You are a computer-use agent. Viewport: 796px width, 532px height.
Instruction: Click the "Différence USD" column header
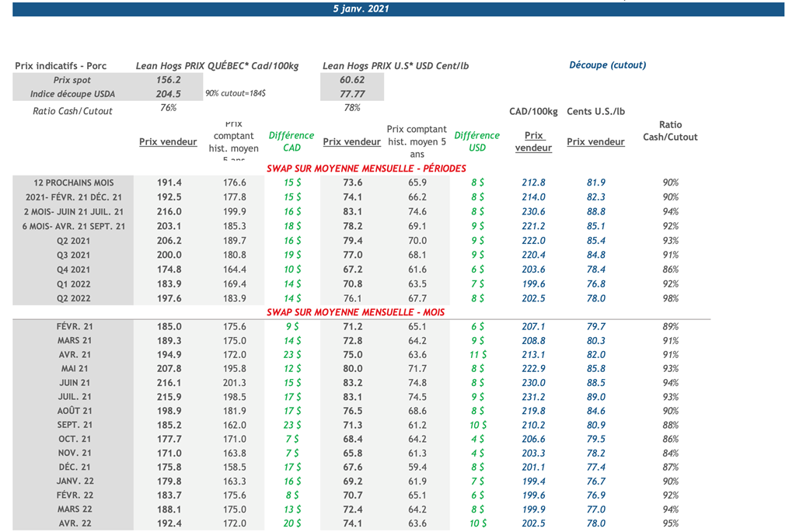tap(477, 141)
